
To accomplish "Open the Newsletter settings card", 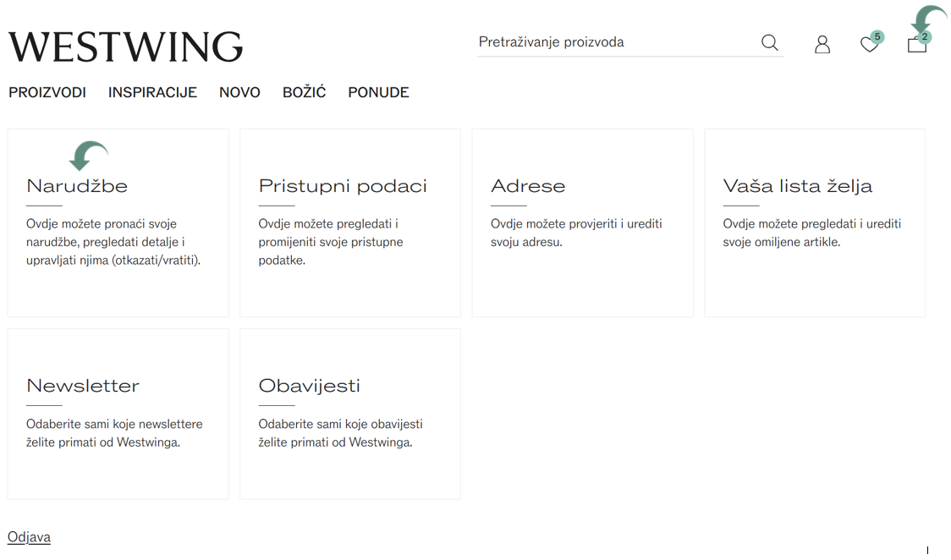I will point(118,414).
